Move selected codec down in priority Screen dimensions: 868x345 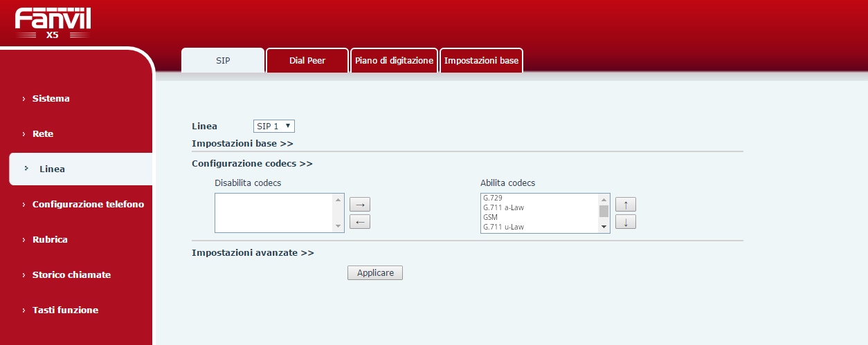point(625,222)
